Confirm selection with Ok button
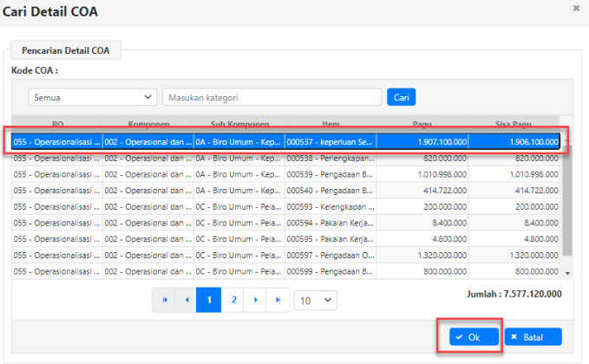Screen dimensions: 589x364 pos(470,336)
